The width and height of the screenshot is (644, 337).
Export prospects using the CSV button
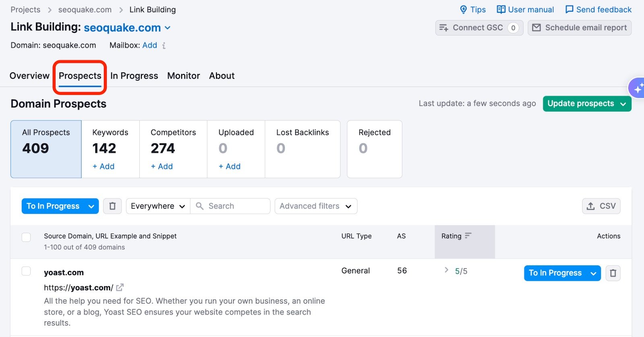click(601, 206)
